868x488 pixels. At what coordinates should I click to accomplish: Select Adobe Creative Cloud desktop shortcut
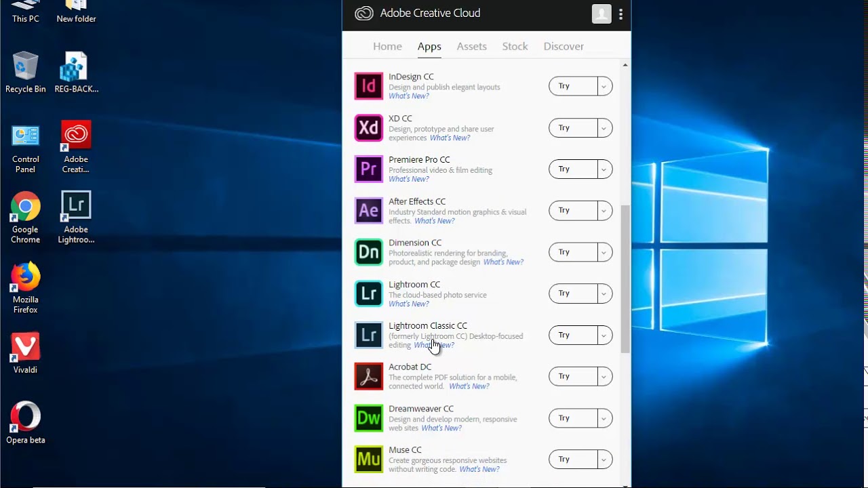pyautogui.click(x=76, y=147)
